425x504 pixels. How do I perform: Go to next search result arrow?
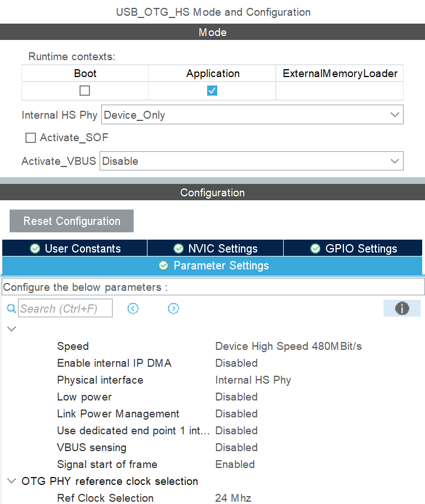point(173,308)
